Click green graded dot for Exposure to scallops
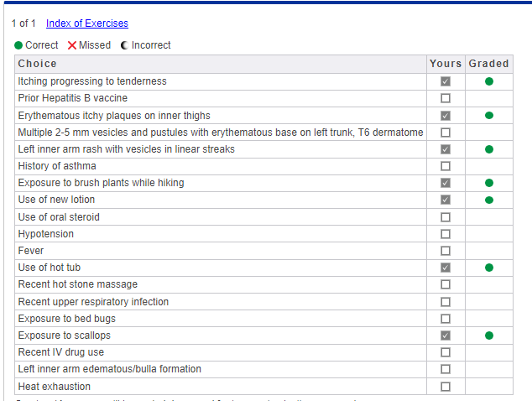The width and height of the screenshot is (532, 411). coord(489,336)
